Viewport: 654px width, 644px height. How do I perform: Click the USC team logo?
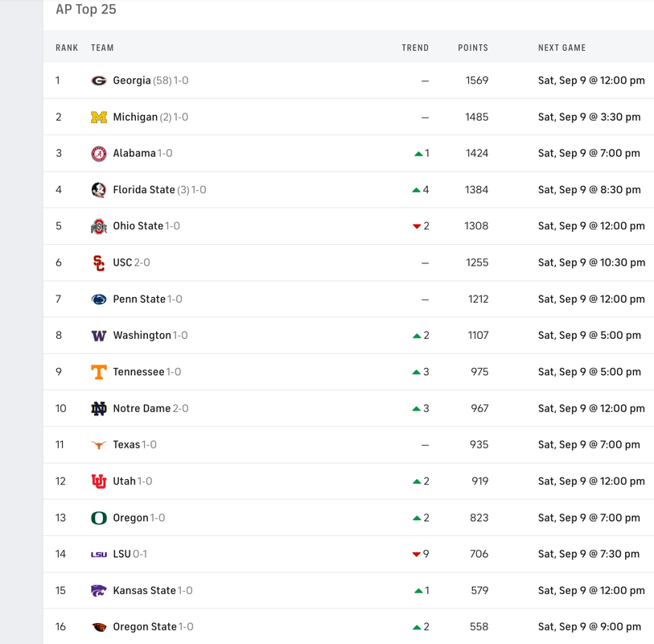point(99,263)
